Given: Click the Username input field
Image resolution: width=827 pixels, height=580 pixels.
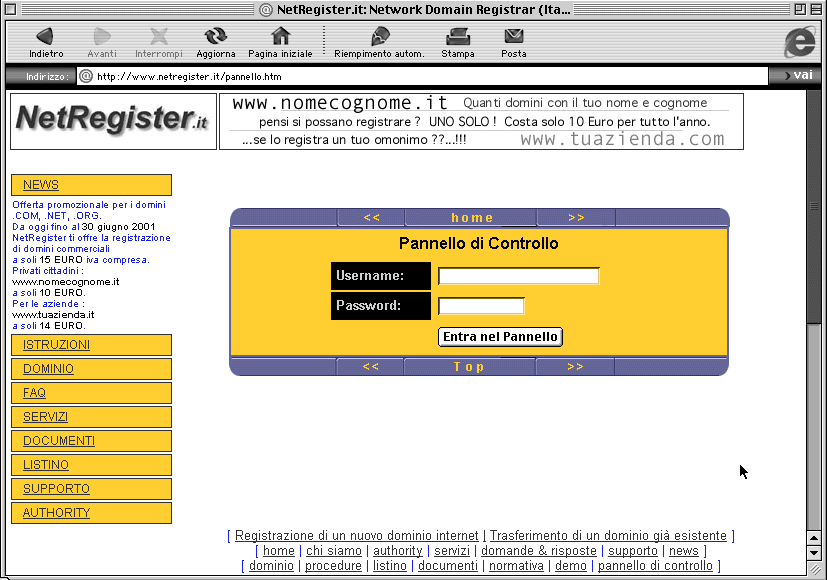Looking at the screenshot, I should (518, 276).
